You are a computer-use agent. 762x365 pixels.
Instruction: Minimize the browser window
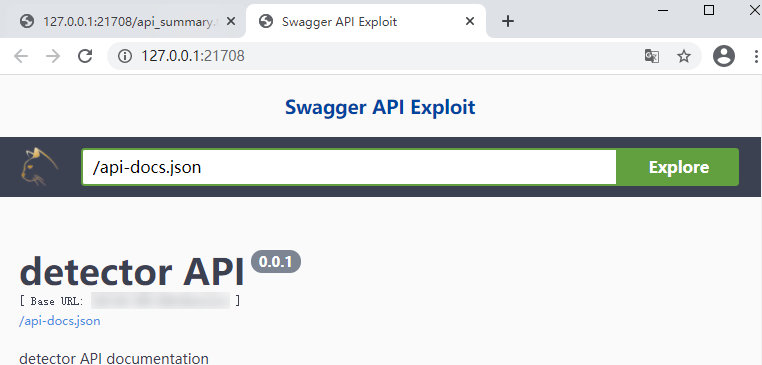pyautogui.click(x=663, y=10)
